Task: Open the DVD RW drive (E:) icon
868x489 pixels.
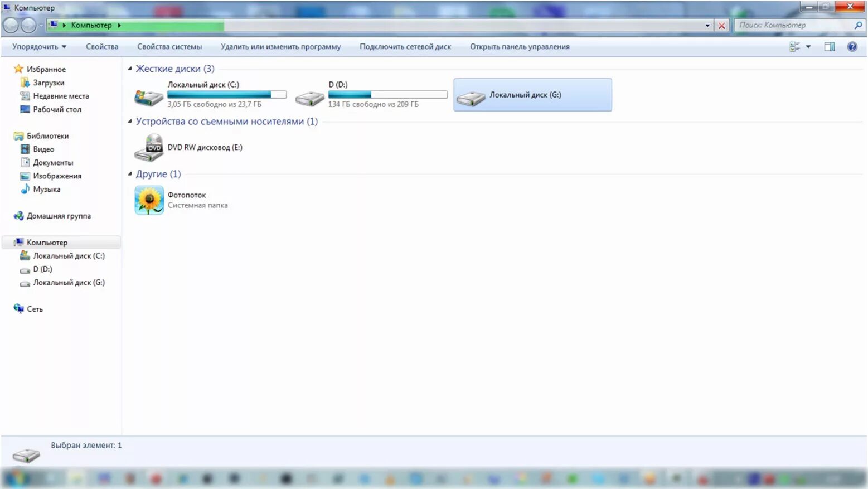Action: coord(149,148)
